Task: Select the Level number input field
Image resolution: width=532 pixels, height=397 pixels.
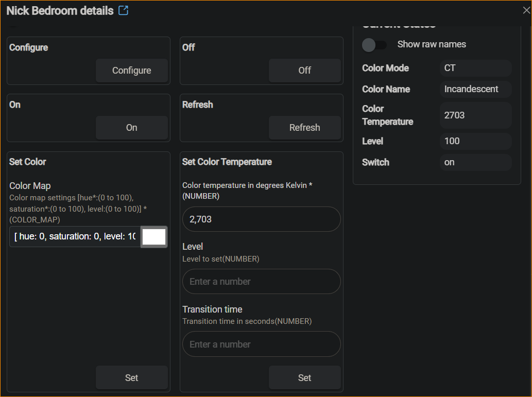Action: (261, 282)
